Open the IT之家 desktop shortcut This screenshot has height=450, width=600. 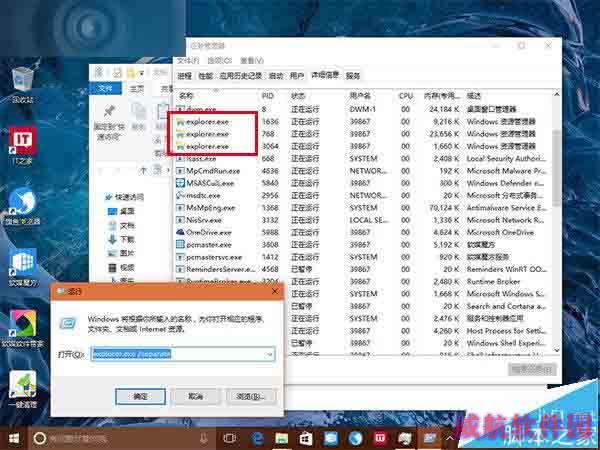point(22,145)
